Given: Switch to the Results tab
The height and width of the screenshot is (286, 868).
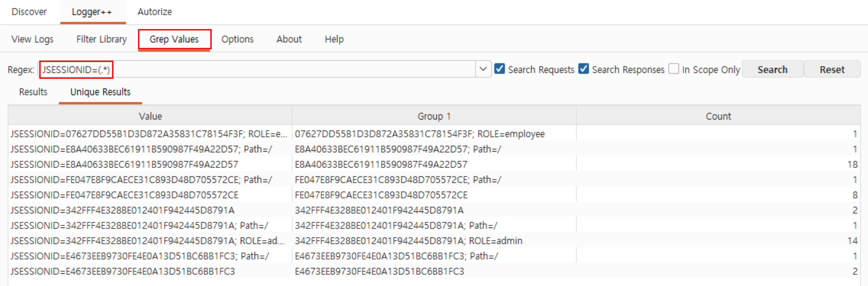Looking at the screenshot, I should pos(33,92).
